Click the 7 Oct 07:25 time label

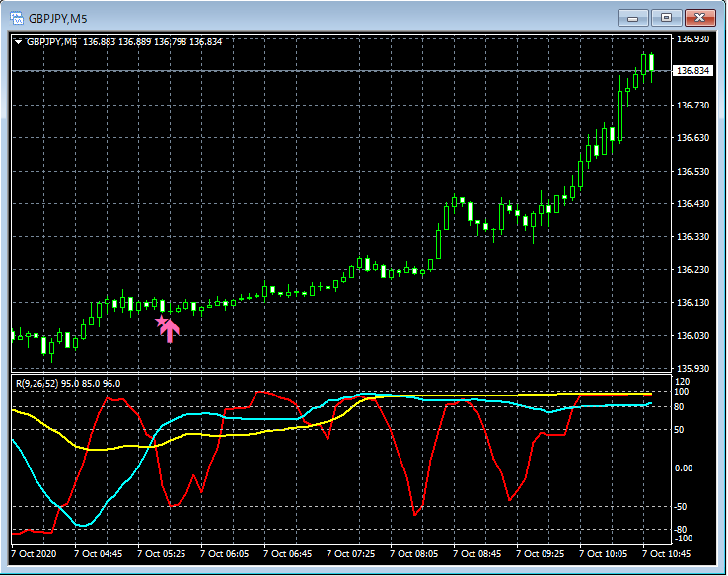(x=350, y=554)
